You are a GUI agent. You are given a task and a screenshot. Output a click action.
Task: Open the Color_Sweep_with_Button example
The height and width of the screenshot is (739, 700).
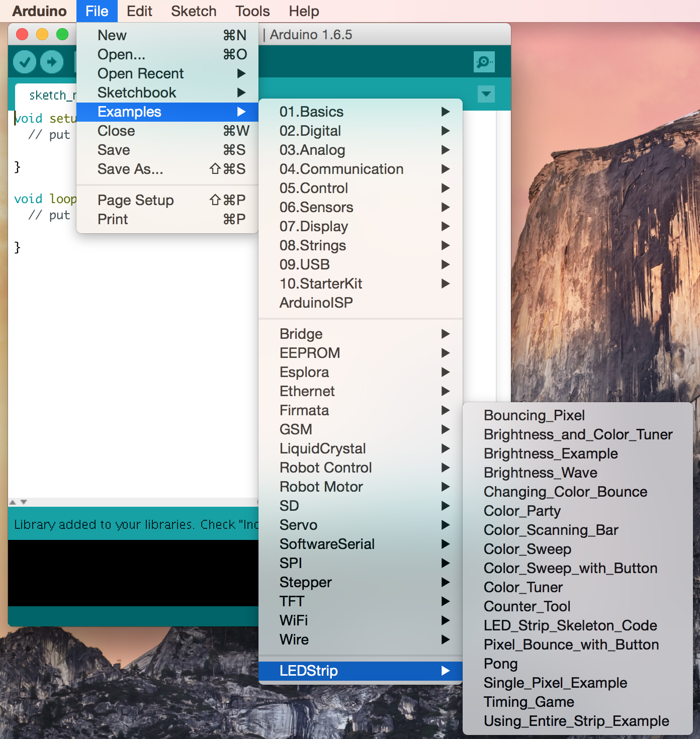578,568
